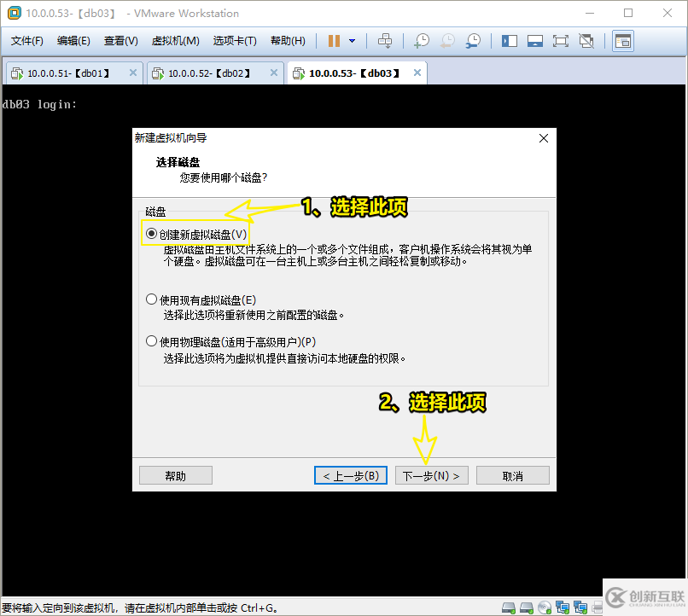Send Ctrl+Alt+Del to the virtual machine

[x=385, y=41]
